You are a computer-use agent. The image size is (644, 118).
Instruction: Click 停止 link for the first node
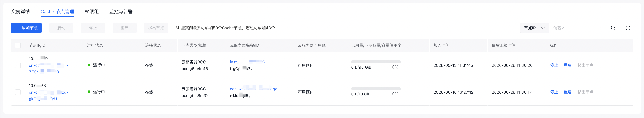tap(554, 65)
